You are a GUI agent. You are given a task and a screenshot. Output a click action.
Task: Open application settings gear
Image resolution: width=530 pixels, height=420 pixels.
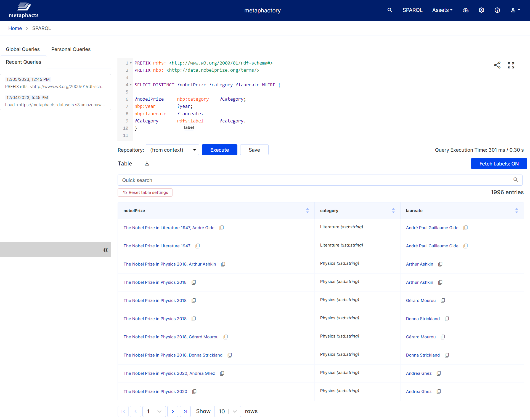tap(481, 10)
